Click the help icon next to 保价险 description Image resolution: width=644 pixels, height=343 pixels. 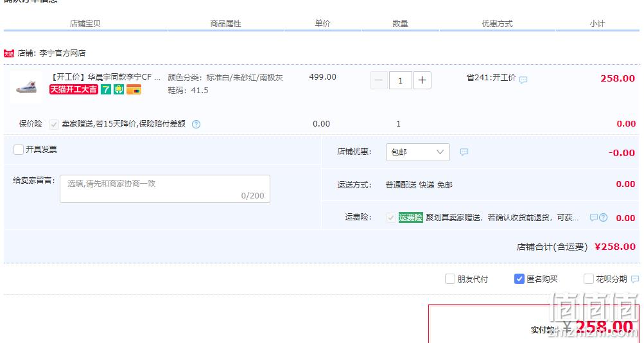click(x=196, y=124)
